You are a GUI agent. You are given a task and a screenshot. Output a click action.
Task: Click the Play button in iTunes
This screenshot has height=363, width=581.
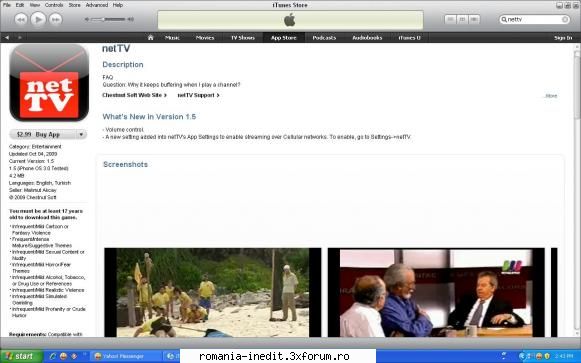pos(38,19)
